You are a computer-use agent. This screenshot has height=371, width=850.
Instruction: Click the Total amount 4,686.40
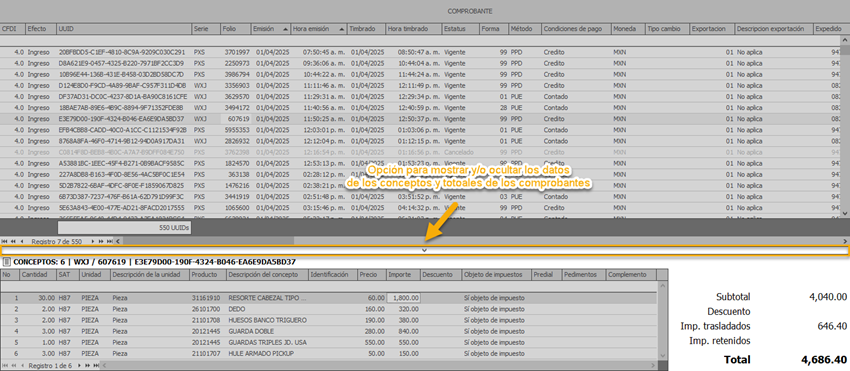coord(823,360)
